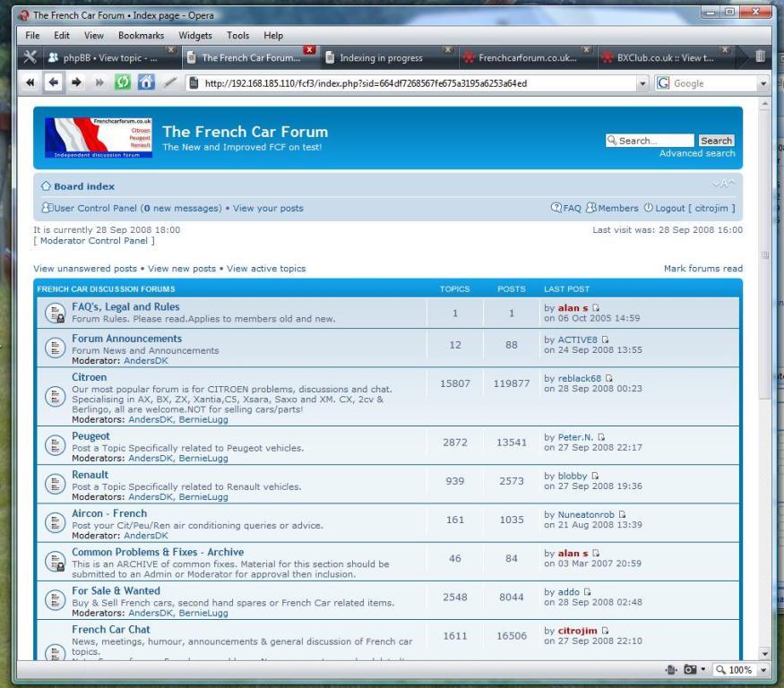Click the Rewind navigation button
The width and height of the screenshot is (784, 688).
(x=30, y=82)
